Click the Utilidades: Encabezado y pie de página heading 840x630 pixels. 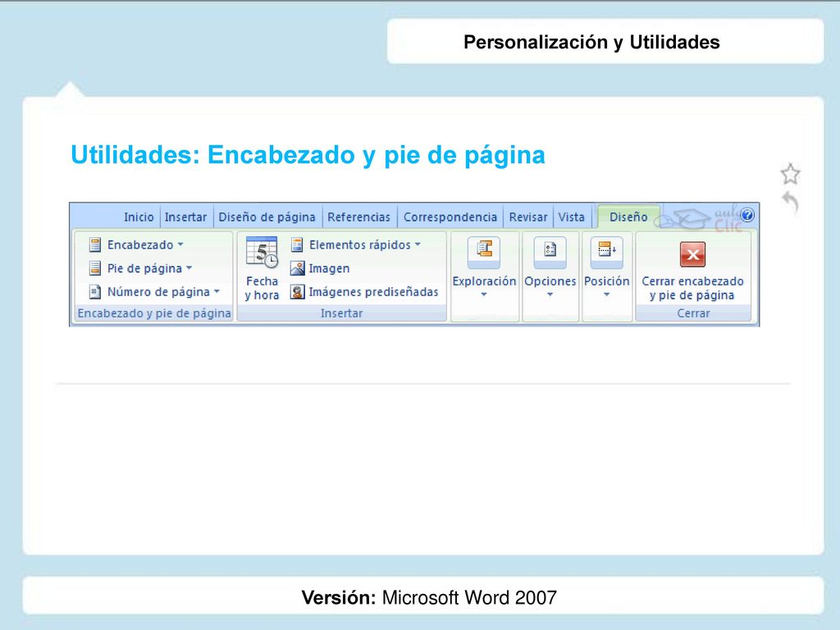[x=308, y=155]
